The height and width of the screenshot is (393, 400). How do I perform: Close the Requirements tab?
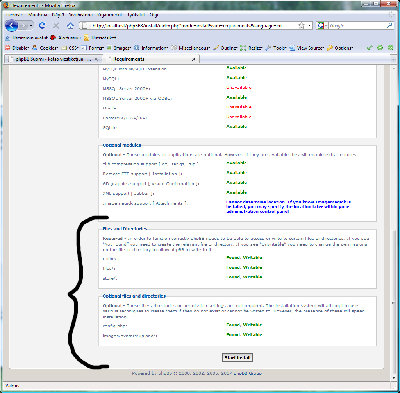click(x=194, y=59)
